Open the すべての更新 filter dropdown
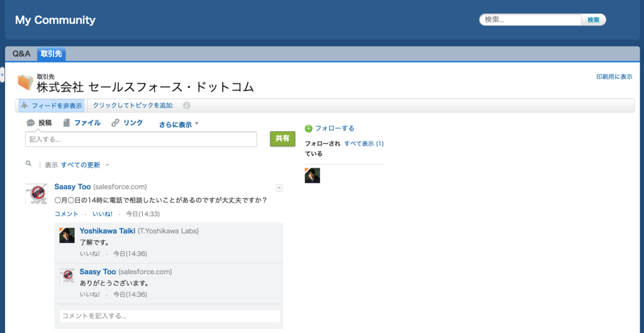Image resolution: width=644 pixels, height=333 pixels. coord(85,165)
